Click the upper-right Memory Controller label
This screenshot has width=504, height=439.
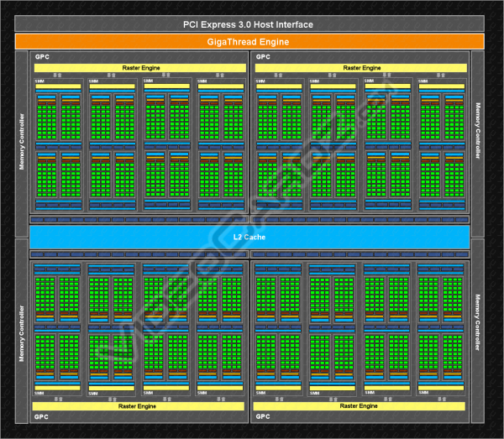478,131
